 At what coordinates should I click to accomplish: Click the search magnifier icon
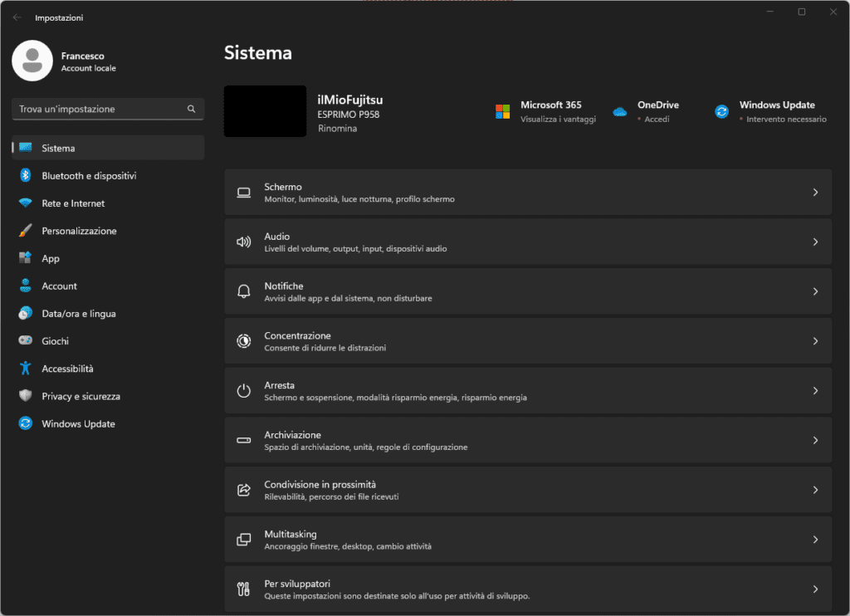point(191,109)
